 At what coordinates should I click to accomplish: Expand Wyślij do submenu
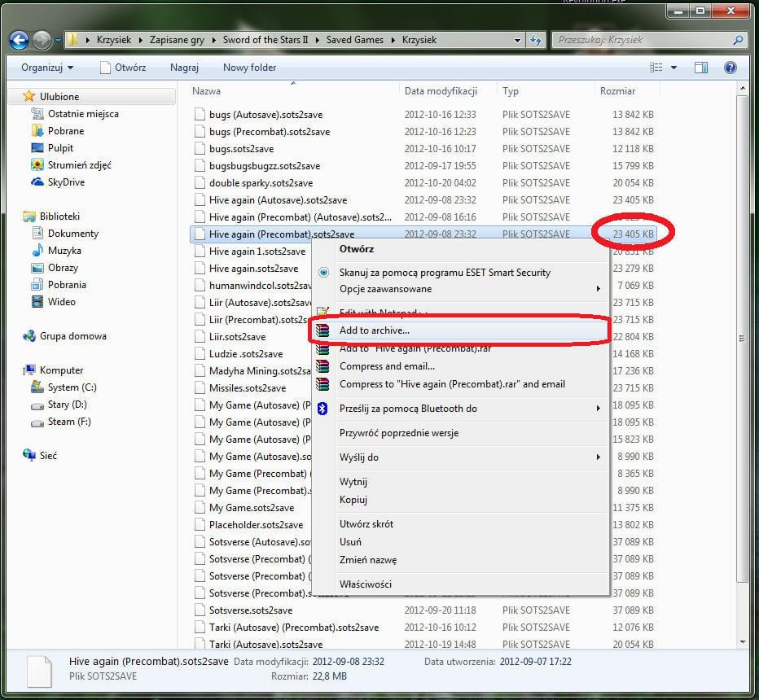pos(599,457)
